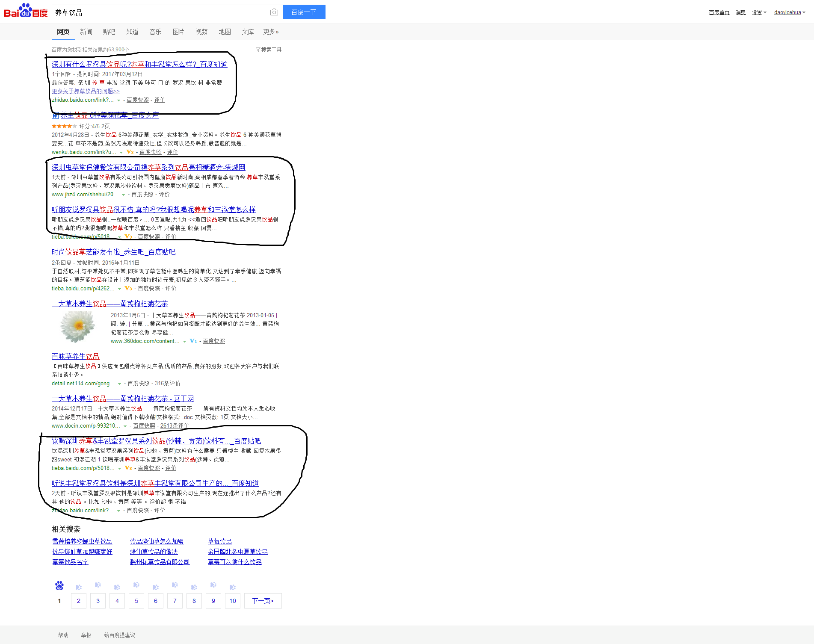The width and height of the screenshot is (814, 644).
Task: Open dropdown arrow beside wenku.baidu.com URL
Action: (121, 153)
